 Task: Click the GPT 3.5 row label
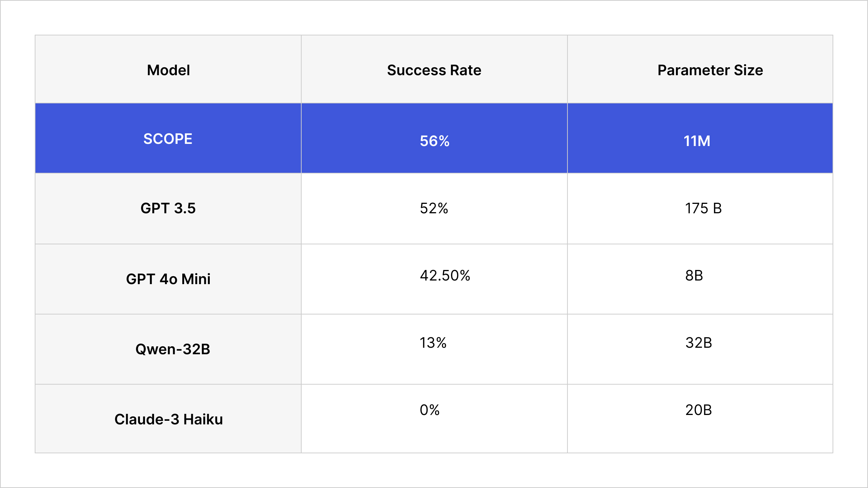click(x=168, y=208)
